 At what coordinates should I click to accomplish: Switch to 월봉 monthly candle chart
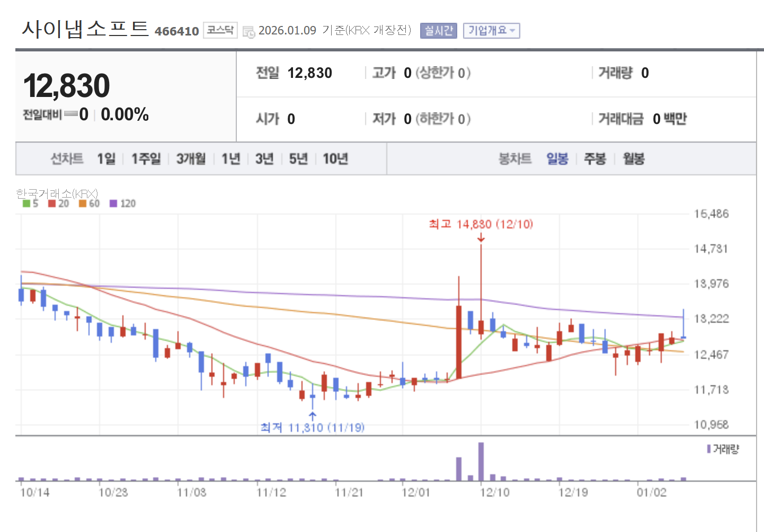click(x=634, y=158)
